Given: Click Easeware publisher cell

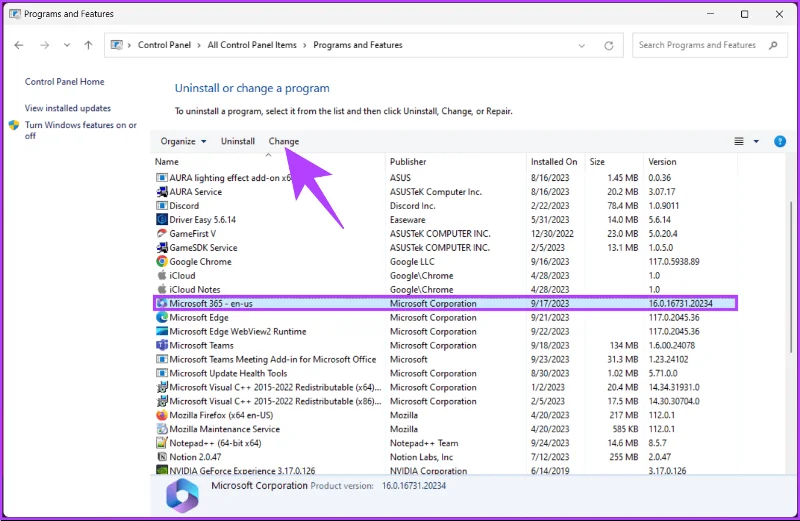Looking at the screenshot, I should click(408, 219).
